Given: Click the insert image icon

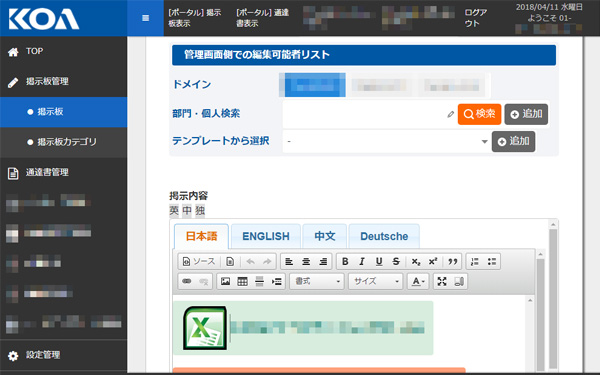Looking at the screenshot, I should click(226, 282).
